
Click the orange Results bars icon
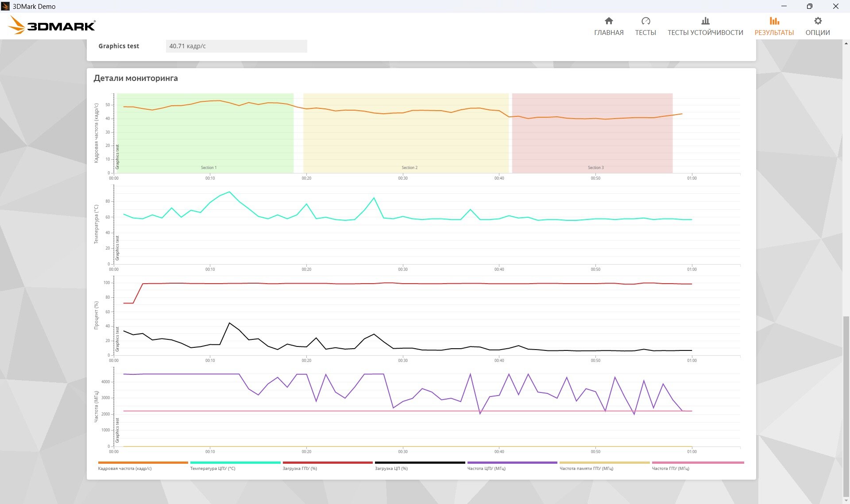(x=774, y=21)
